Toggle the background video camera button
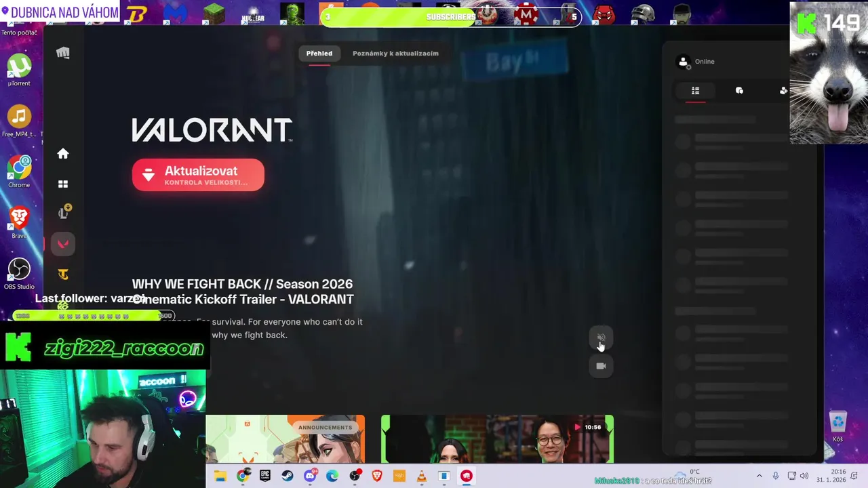The height and width of the screenshot is (488, 868). click(x=601, y=366)
